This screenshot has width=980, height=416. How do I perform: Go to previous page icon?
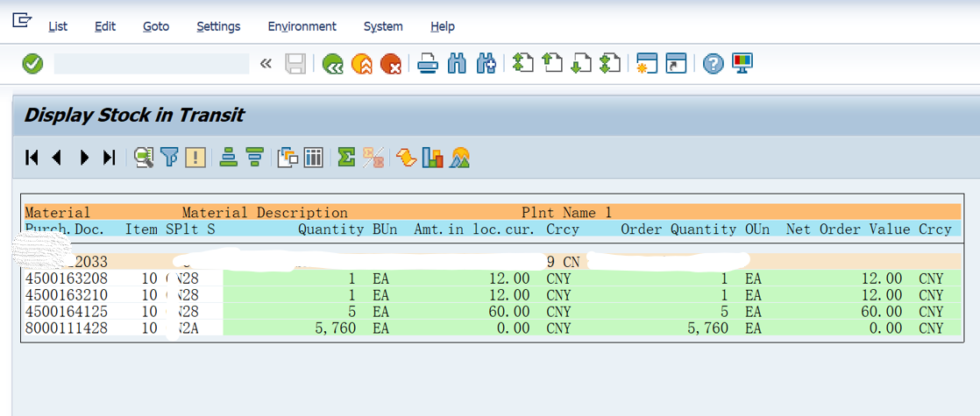click(552, 64)
